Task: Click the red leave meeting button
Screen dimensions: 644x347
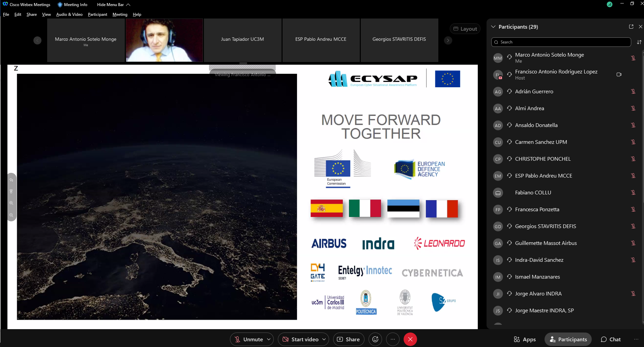Action: (410, 339)
